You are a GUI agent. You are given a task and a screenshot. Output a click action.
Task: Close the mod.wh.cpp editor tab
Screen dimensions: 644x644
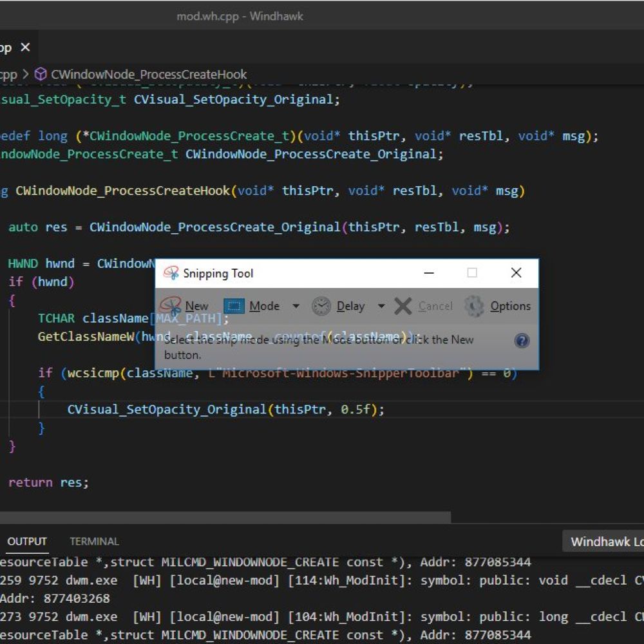pos(26,47)
